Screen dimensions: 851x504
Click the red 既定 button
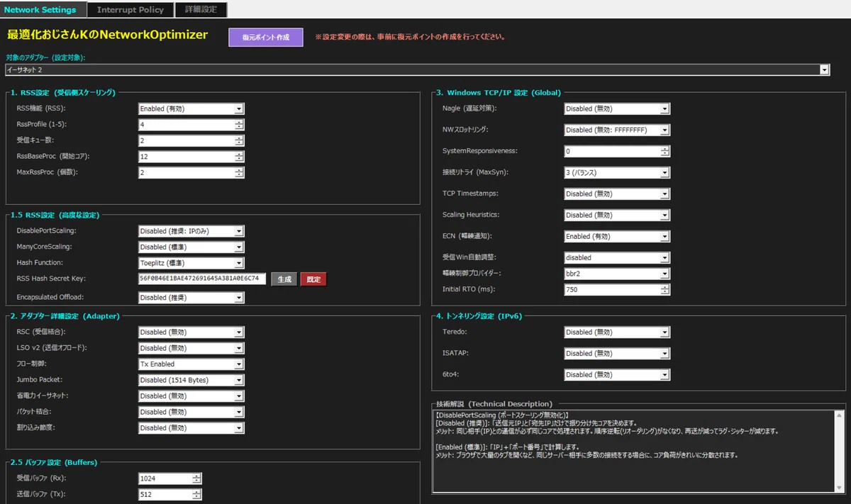click(313, 279)
